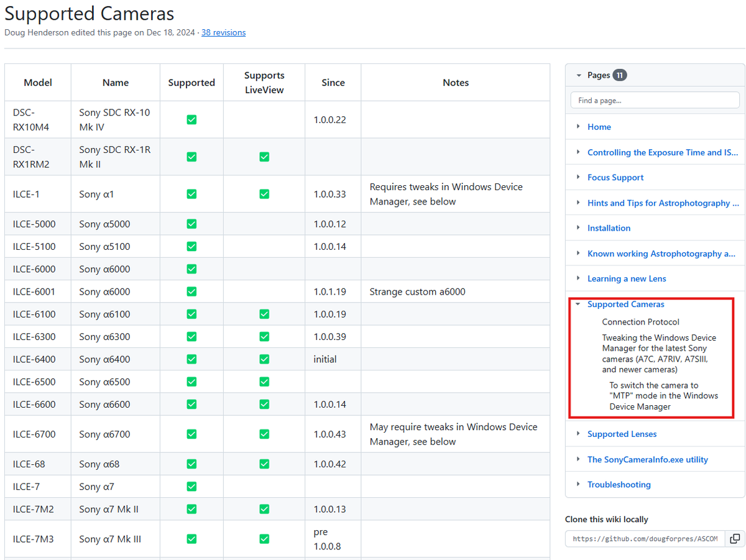Screen dimensions: 746x560
Task: Click the LiveView check icon for ILCE-6400
Action: point(264,359)
